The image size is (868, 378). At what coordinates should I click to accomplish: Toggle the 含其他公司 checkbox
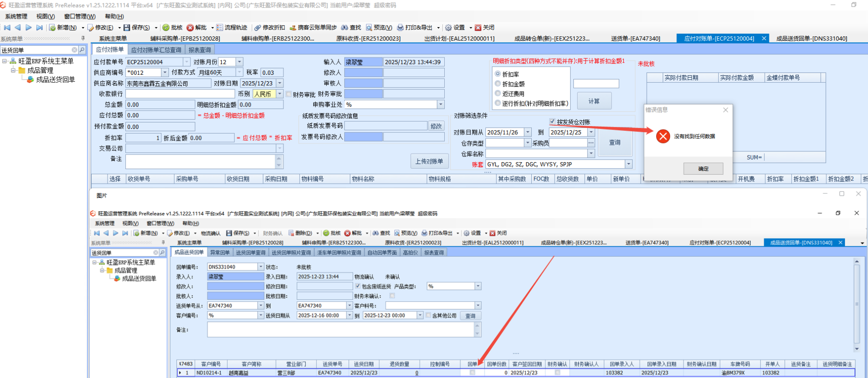[x=428, y=315]
